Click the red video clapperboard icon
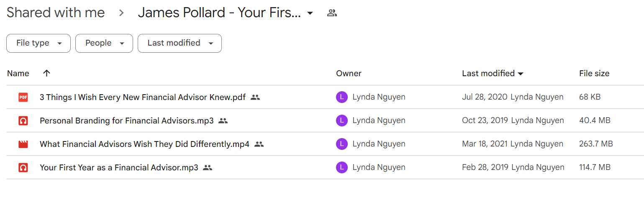The height and width of the screenshot is (221, 644). [x=23, y=144]
